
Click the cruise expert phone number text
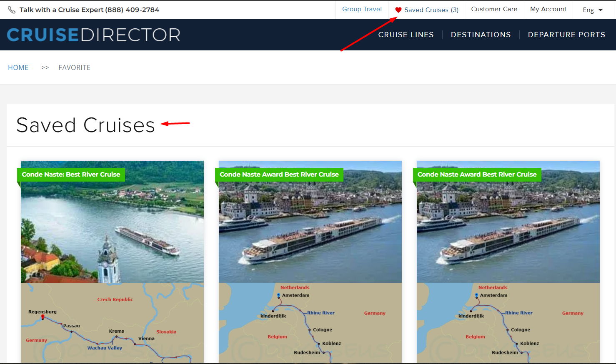click(x=89, y=10)
